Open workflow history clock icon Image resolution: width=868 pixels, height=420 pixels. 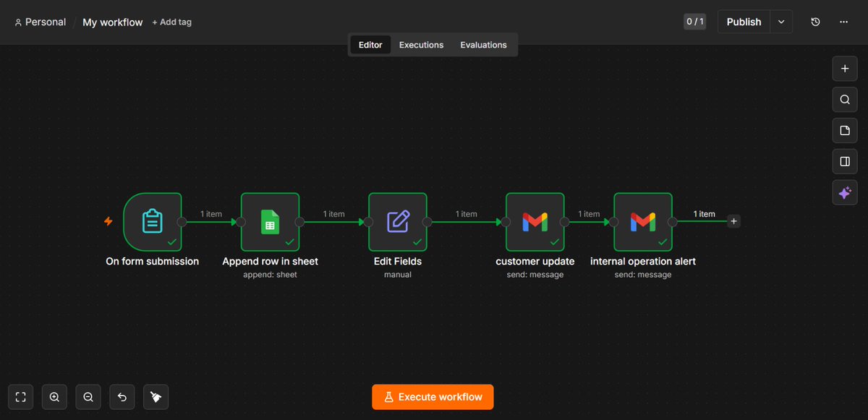click(815, 22)
